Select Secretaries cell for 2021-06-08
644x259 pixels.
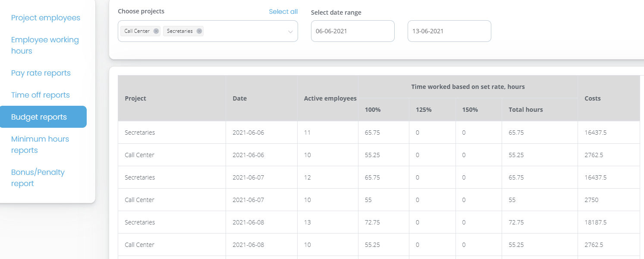[x=172, y=222]
